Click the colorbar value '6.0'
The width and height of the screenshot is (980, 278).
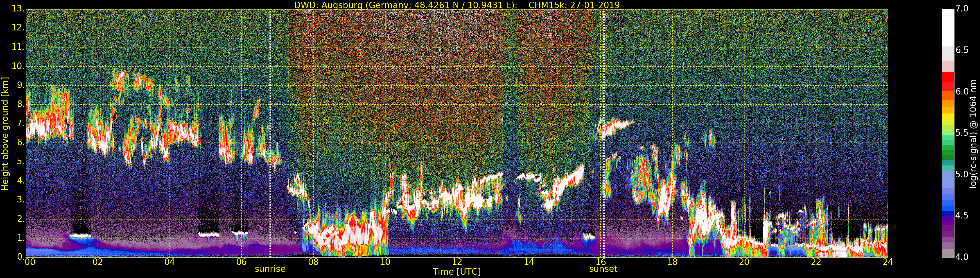(x=962, y=91)
